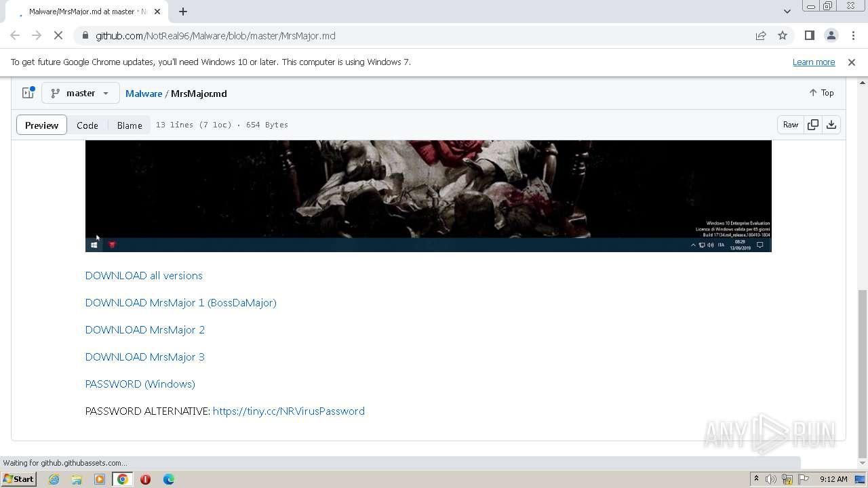Go forward in browser history
The width and height of the screenshot is (868, 488).
tap(37, 35)
